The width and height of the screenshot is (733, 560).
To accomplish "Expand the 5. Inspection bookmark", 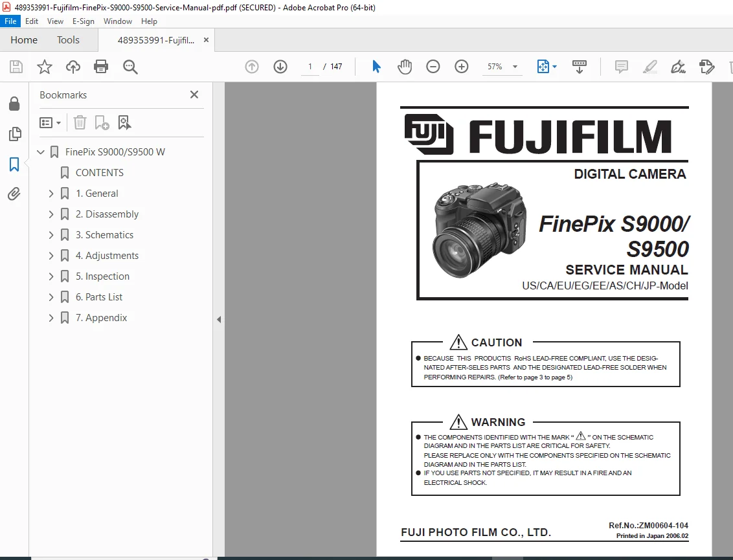I will tap(51, 276).
